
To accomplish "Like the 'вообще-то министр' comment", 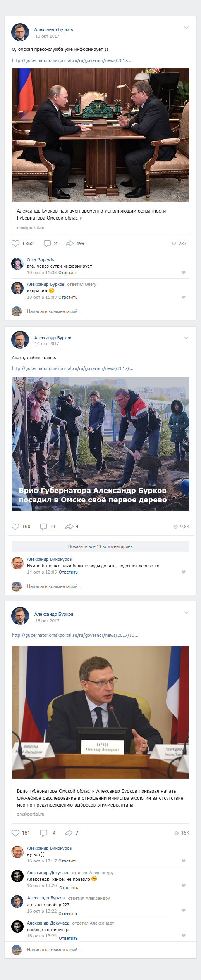I will click(x=184, y=935).
